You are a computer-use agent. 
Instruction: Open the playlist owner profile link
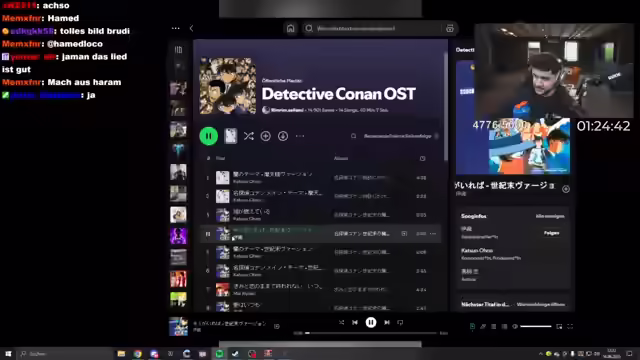(x=287, y=110)
